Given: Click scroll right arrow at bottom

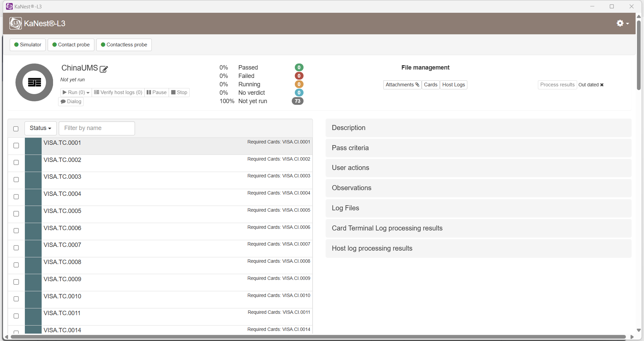Looking at the screenshot, I should (632, 337).
